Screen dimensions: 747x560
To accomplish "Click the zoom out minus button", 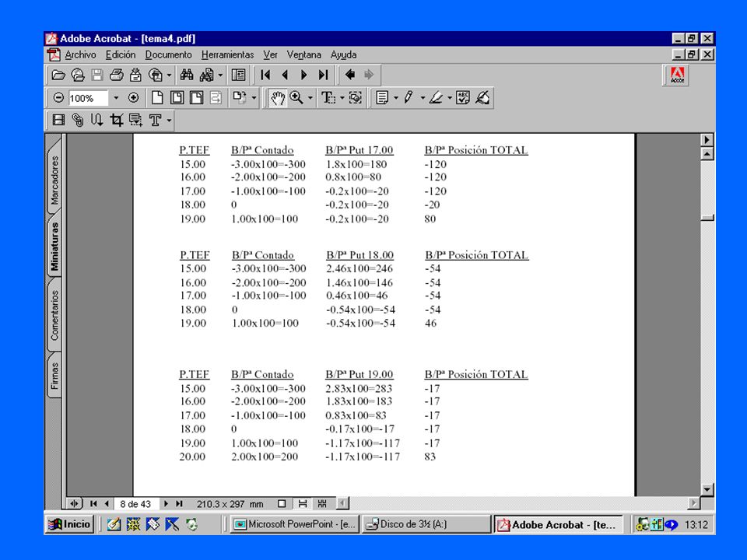I will click(x=58, y=98).
